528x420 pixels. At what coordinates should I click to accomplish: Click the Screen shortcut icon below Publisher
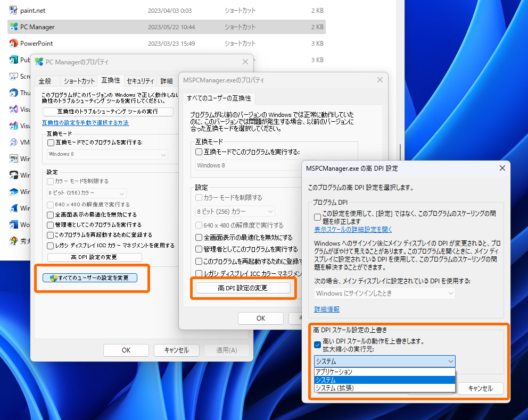[13, 77]
